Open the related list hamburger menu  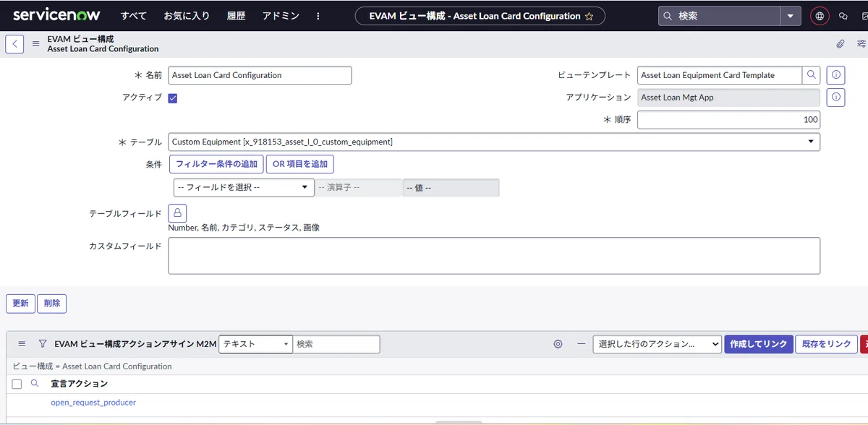pos(22,344)
